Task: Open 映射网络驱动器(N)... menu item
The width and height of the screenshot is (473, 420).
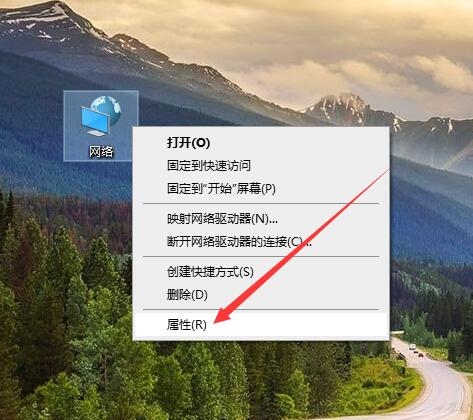Action: (x=222, y=219)
